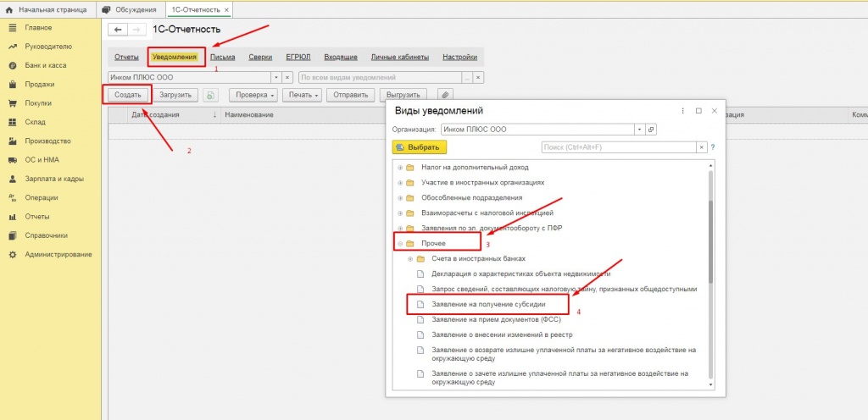Screen dimensions: 868x420
Task: Open the Личные кабинеты tab
Action: [400, 57]
